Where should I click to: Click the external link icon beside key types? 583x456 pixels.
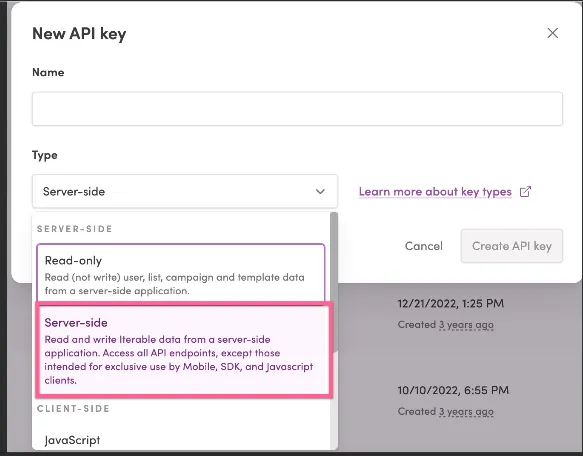tap(525, 192)
